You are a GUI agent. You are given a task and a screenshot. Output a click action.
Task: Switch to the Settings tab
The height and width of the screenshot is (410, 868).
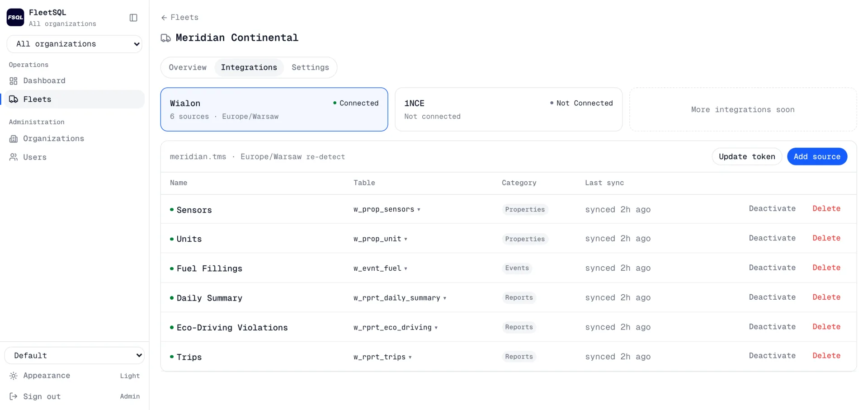click(x=310, y=67)
